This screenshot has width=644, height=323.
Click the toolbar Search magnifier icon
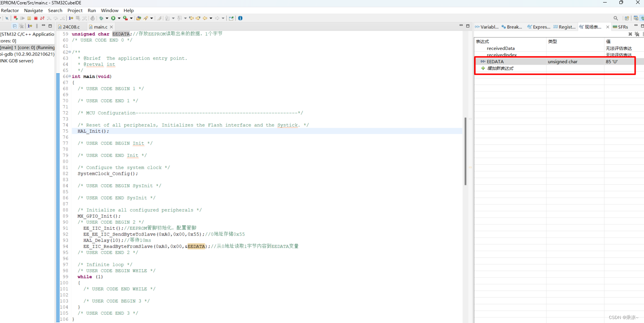click(x=616, y=18)
